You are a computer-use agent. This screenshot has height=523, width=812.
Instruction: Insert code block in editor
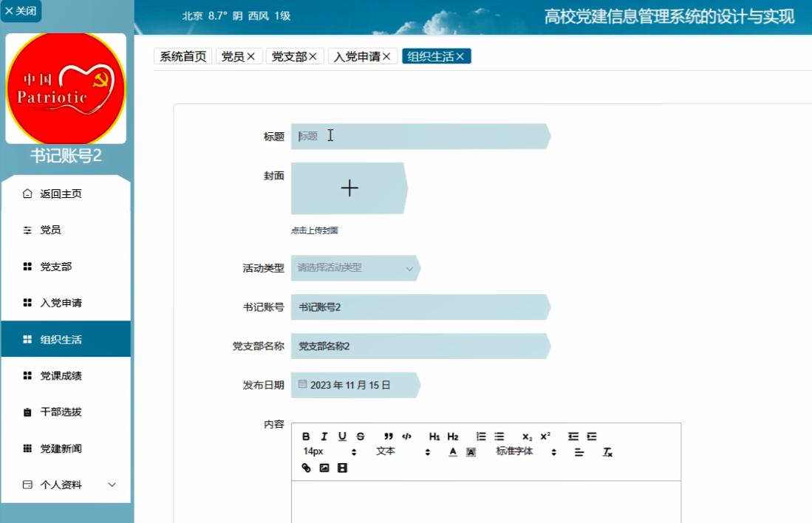tap(406, 437)
